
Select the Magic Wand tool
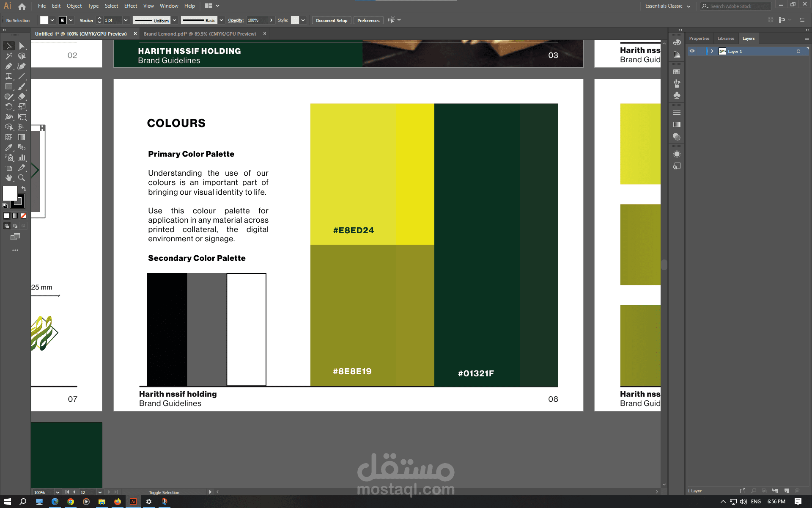pyautogui.click(x=8, y=56)
